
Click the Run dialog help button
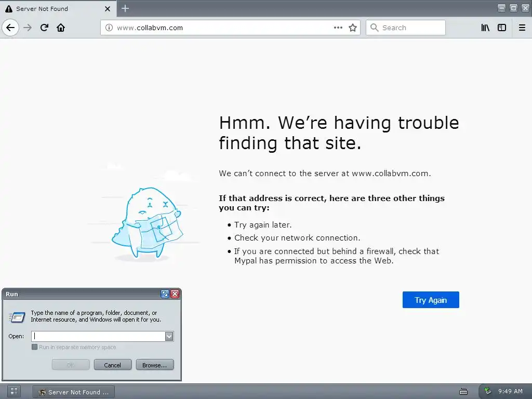point(165,294)
